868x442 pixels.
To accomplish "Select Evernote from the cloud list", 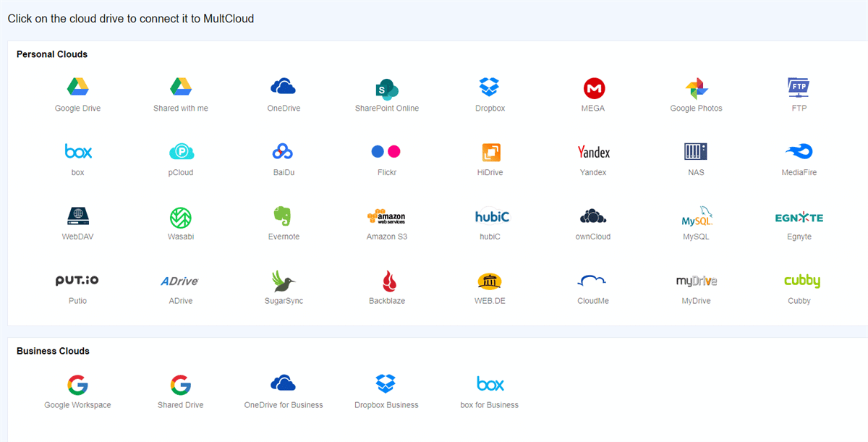I will [x=284, y=217].
